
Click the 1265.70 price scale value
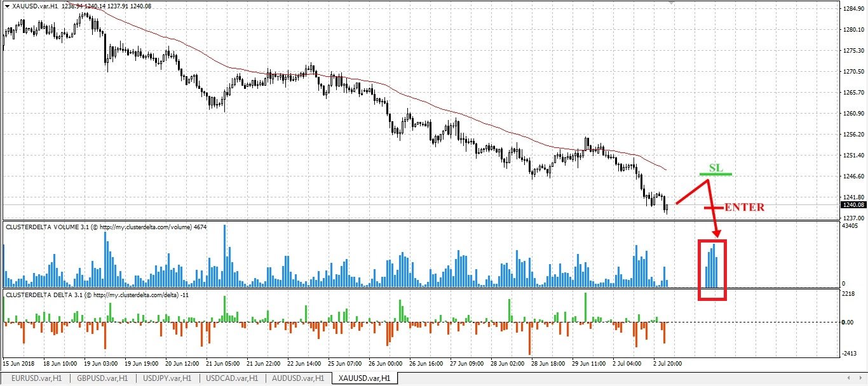coord(852,93)
